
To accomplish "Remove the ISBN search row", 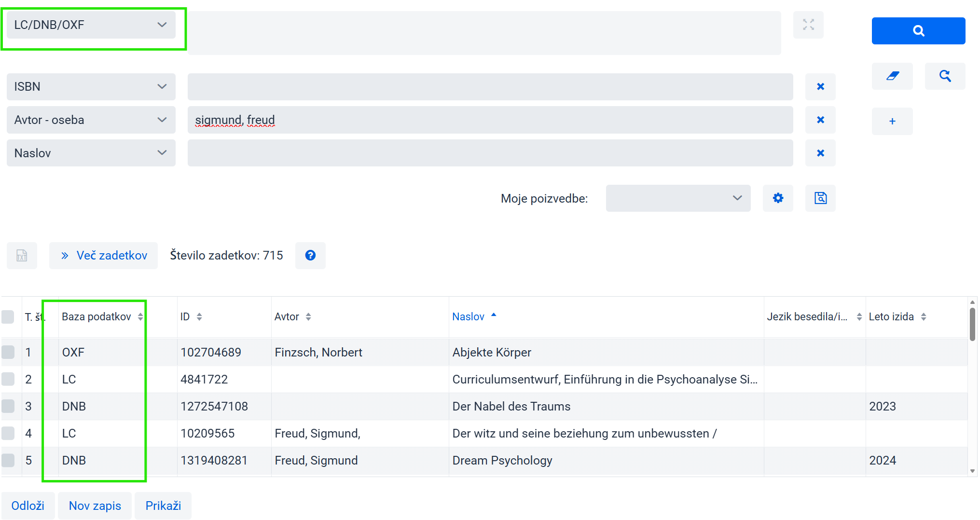I will click(x=820, y=87).
